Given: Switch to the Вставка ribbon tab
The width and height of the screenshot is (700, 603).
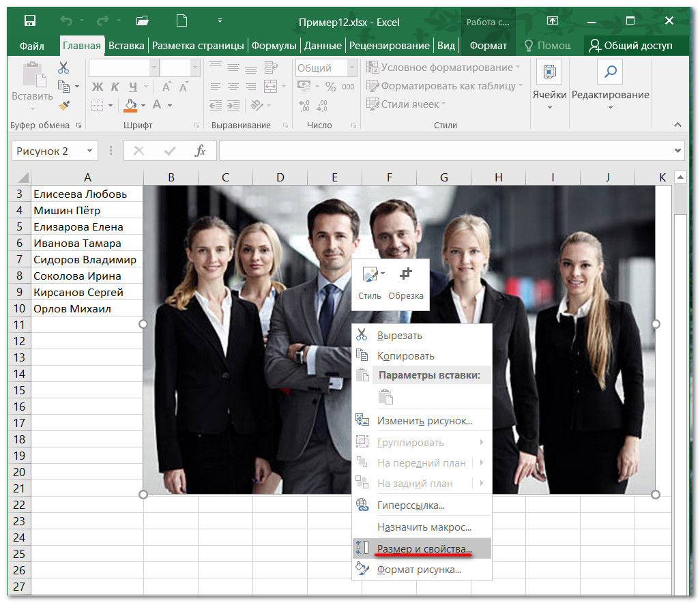Looking at the screenshot, I should [126, 46].
